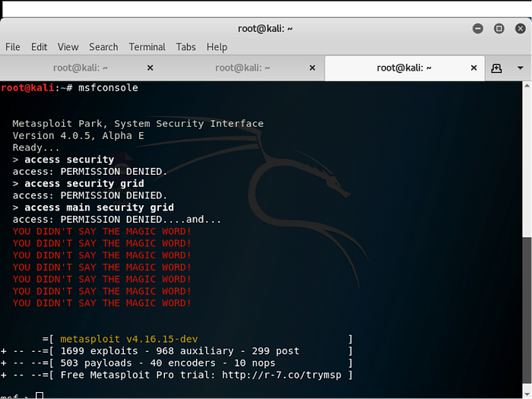The image size is (532, 399).
Task: Close the first root@kali tab
Action: (x=150, y=68)
